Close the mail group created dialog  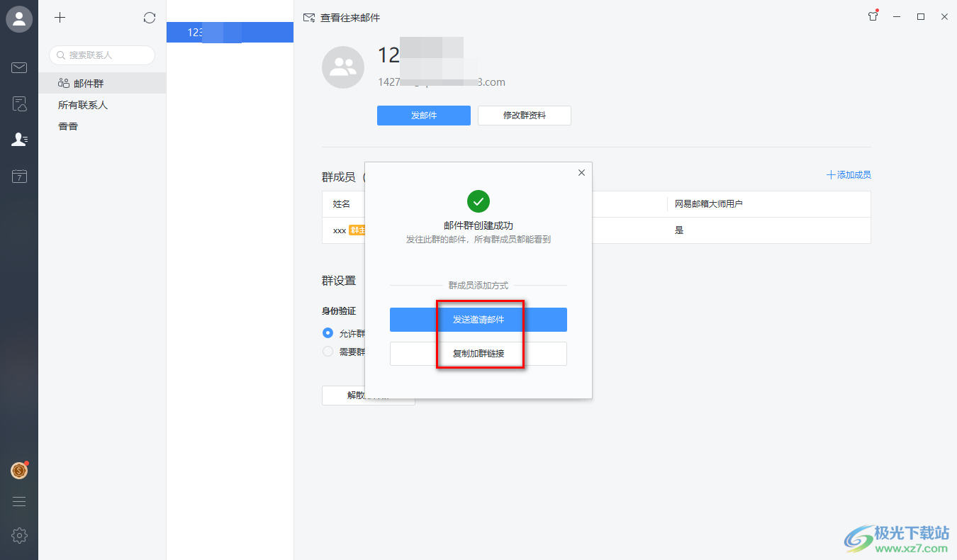581,172
